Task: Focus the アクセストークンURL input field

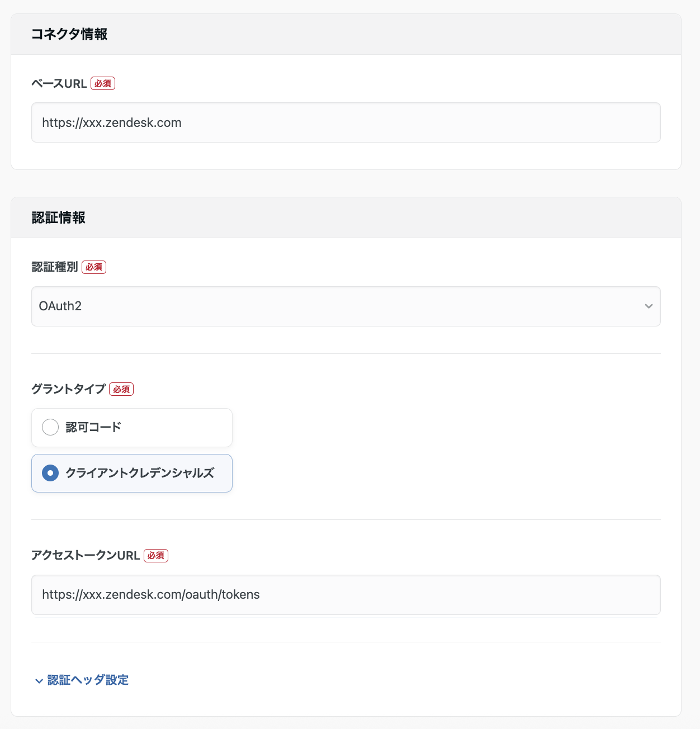Action: click(346, 595)
